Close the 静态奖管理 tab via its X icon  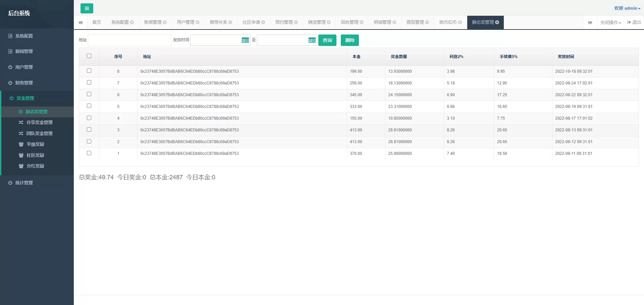[x=497, y=22]
